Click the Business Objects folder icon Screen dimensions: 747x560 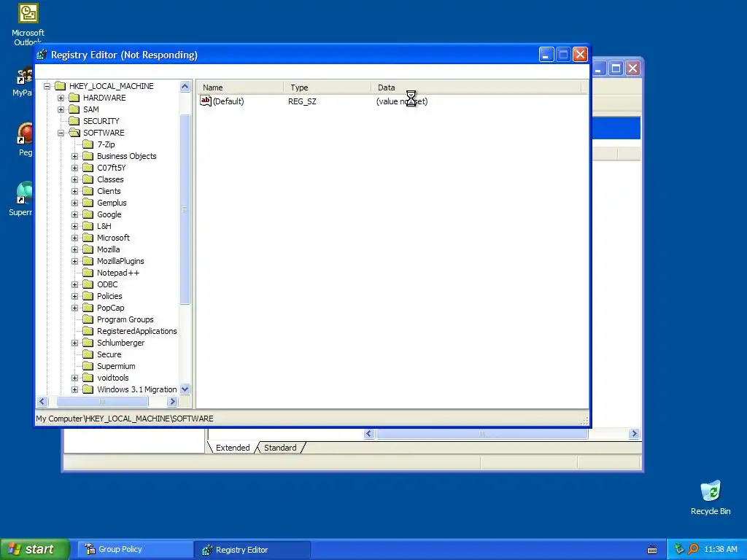(88, 156)
